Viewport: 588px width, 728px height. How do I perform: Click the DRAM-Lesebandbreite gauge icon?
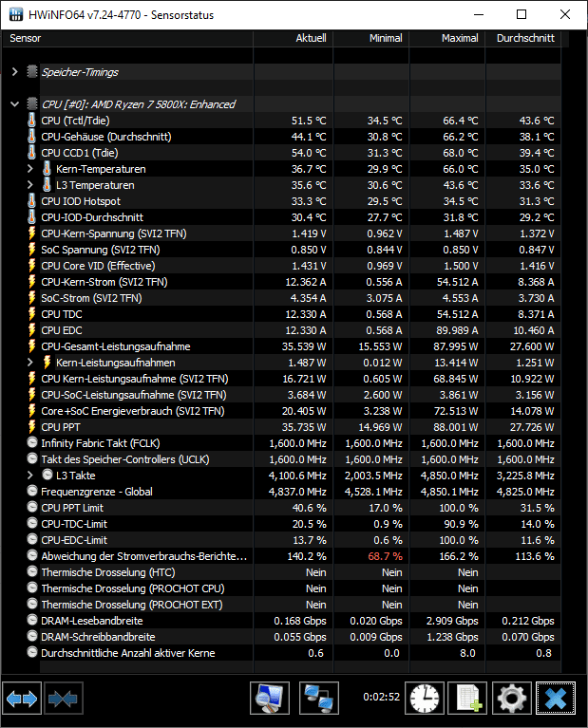[x=32, y=620]
